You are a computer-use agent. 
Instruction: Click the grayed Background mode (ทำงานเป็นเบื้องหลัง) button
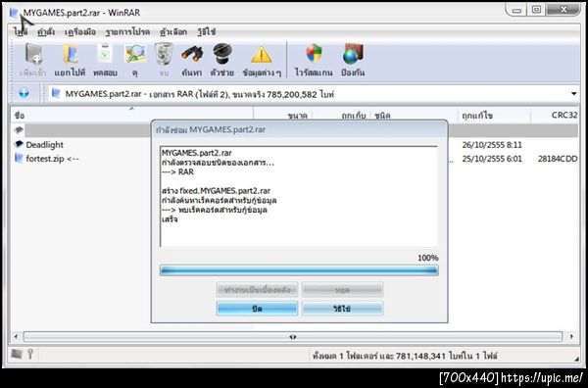257,289
